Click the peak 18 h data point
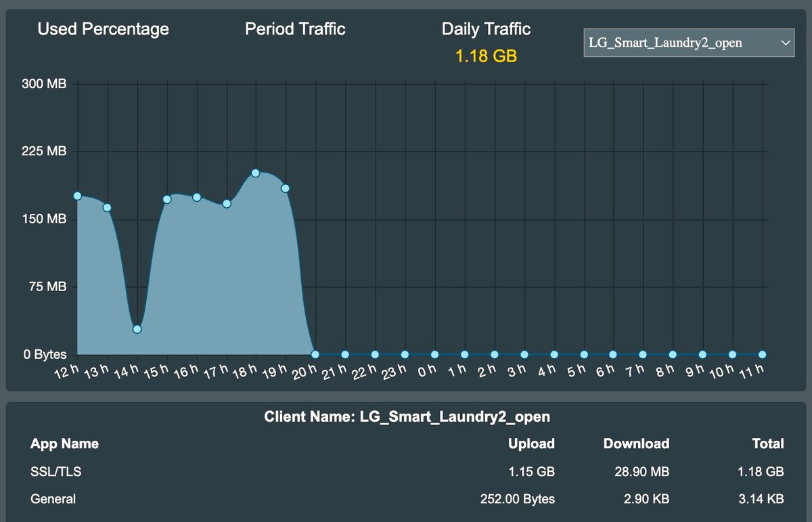 [256, 173]
